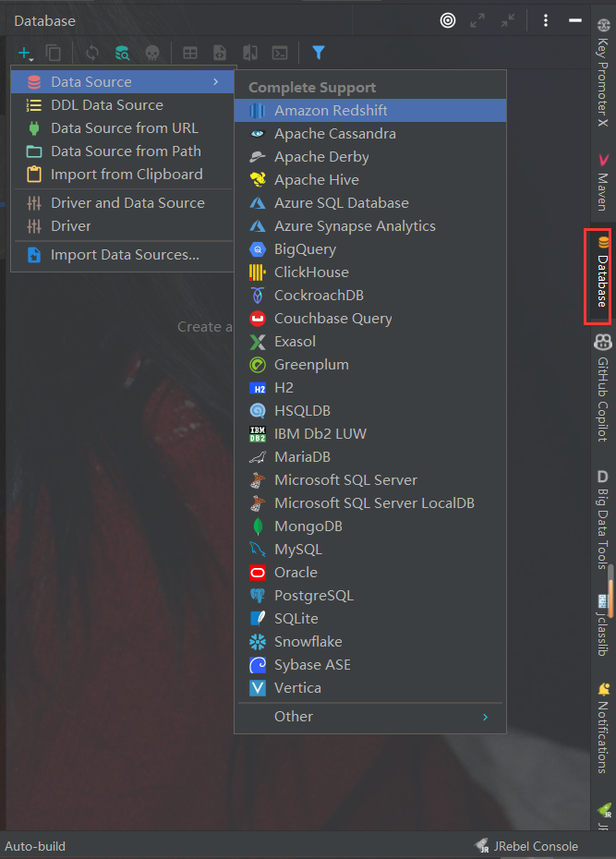Select Exasol
Viewport: 616px width, 859px height.
tap(370, 342)
